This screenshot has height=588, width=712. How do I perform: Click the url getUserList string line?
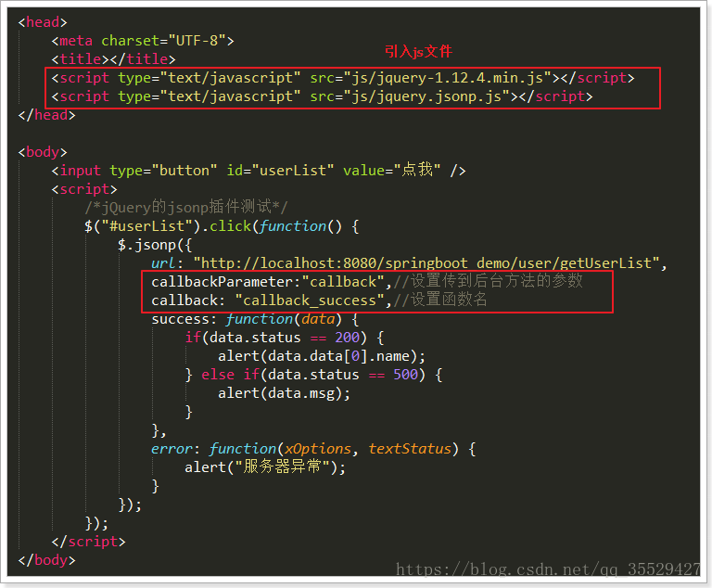[409, 263]
